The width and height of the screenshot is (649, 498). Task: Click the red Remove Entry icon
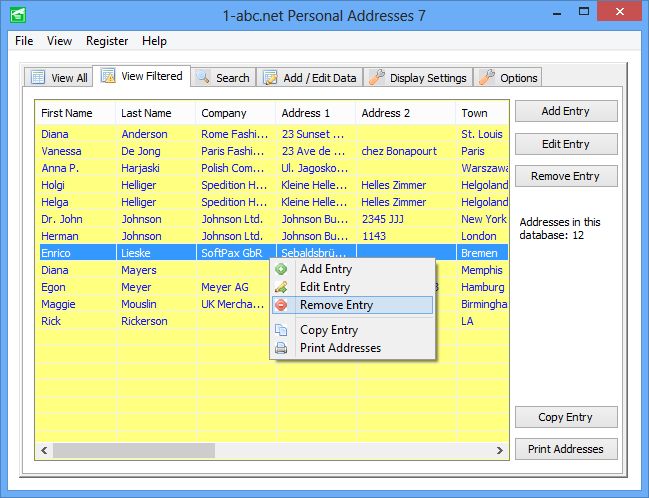point(282,305)
